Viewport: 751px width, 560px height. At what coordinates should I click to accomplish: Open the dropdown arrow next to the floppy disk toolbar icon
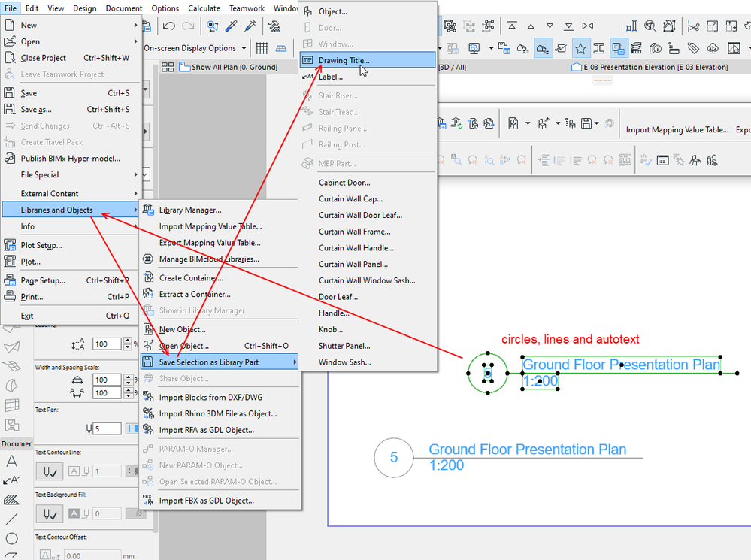[597, 123]
